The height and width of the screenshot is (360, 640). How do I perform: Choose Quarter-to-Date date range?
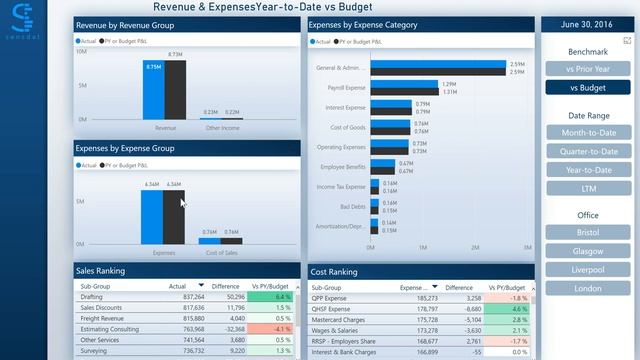589,151
